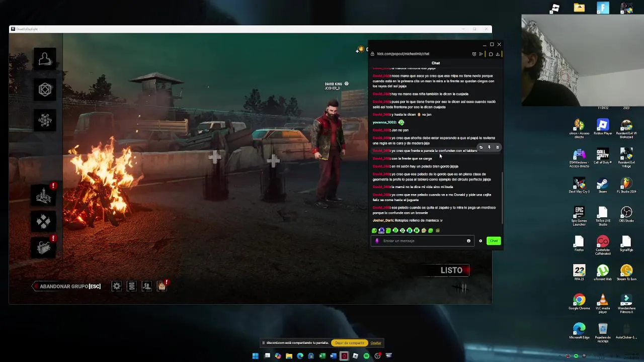Image resolution: width=644 pixels, height=362 pixels.
Task: Open Roblox Player desktop shortcut
Action: [x=603, y=127]
